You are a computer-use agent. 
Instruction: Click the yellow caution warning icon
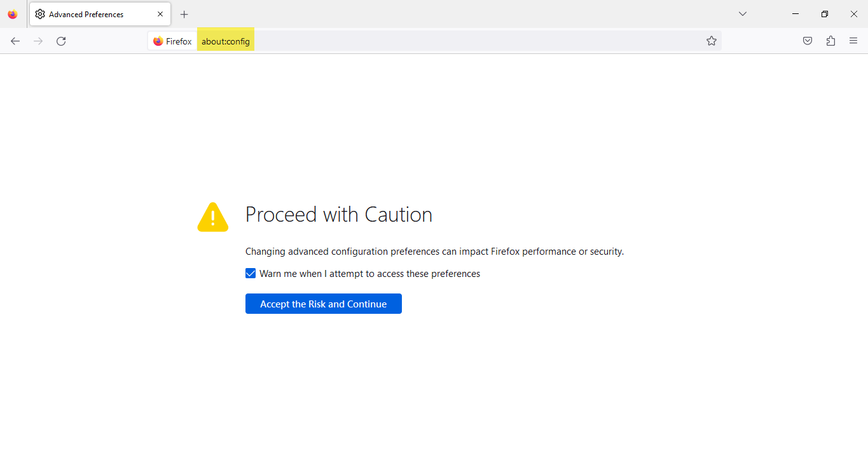click(x=213, y=217)
